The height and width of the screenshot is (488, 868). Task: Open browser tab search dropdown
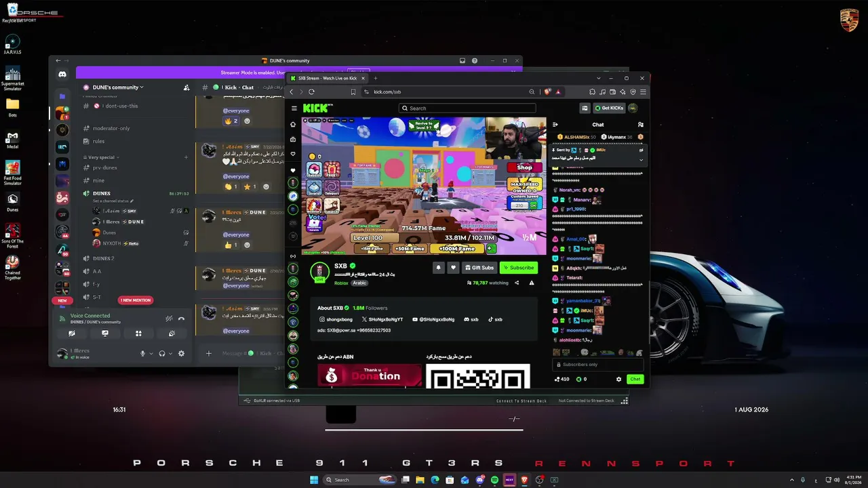pyautogui.click(x=598, y=78)
